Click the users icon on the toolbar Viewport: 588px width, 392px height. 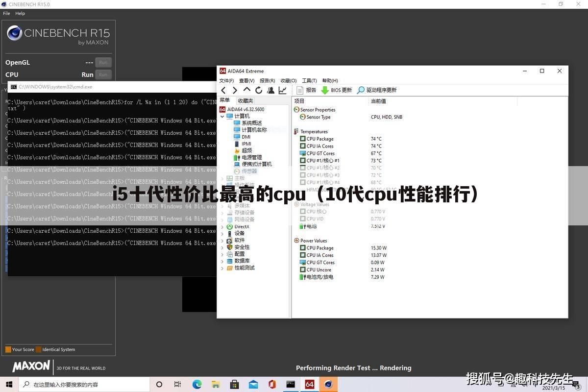click(x=270, y=90)
